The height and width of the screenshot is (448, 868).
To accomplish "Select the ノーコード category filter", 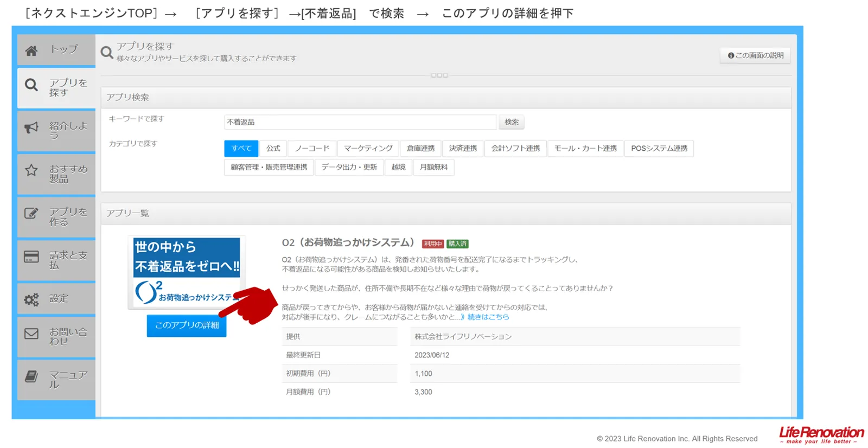I will [312, 148].
